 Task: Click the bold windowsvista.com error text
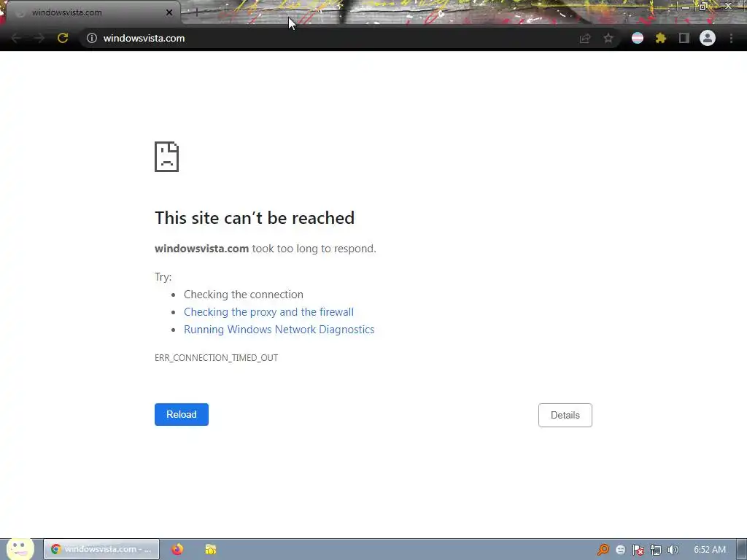click(x=201, y=249)
